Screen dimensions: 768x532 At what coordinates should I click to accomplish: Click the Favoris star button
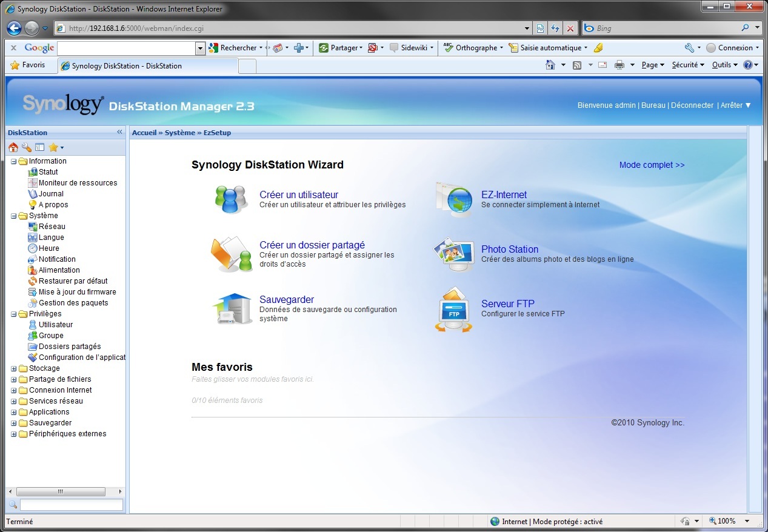28,65
